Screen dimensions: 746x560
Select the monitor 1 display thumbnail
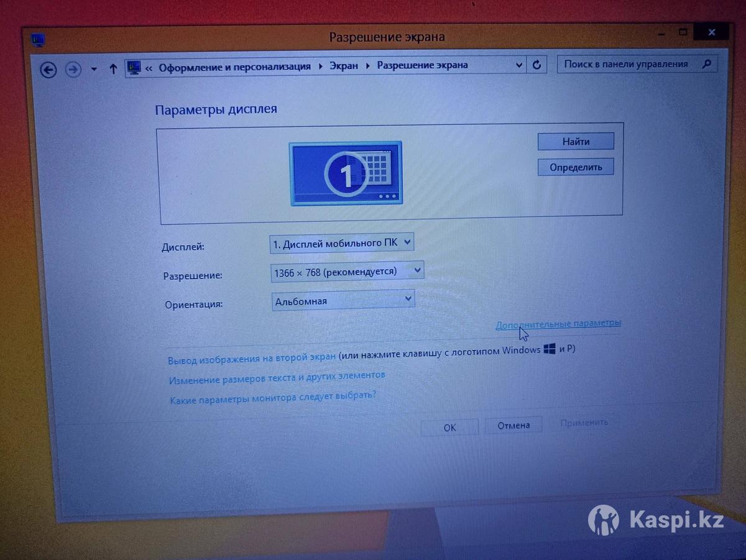(346, 172)
